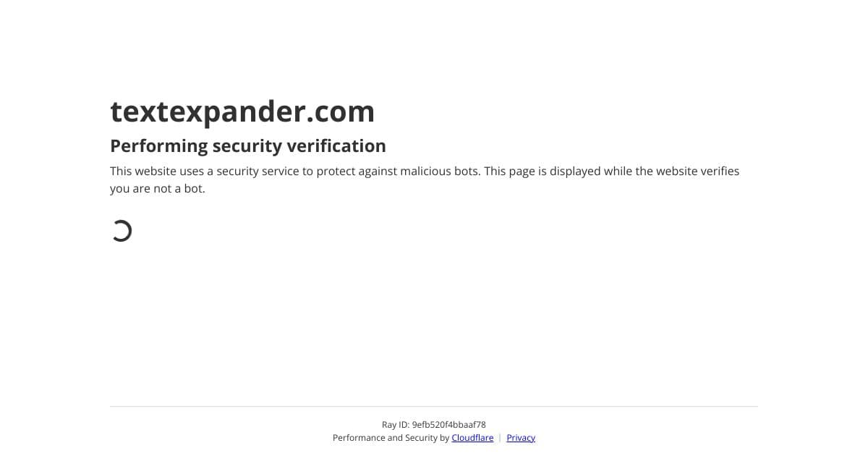The height and width of the screenshot is (456, 868).
Task: Click the 'Ray ID:' label text
Action: [396, 425]
